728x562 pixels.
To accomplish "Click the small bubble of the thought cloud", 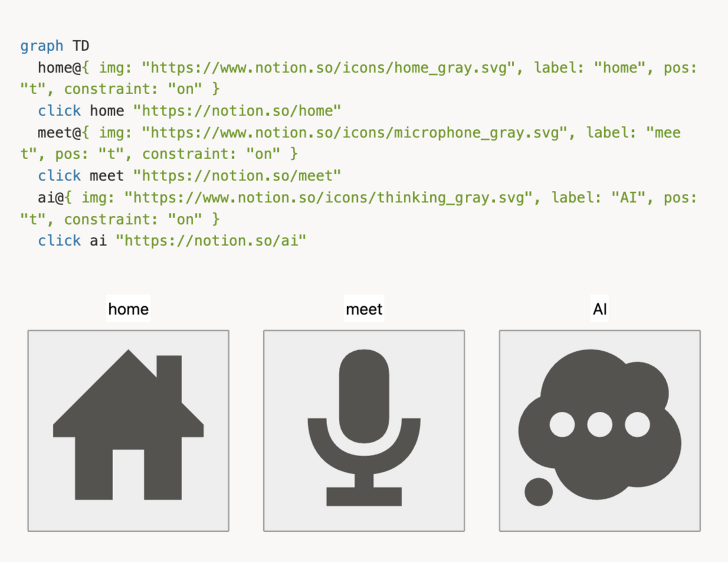I will click(538, 492).
